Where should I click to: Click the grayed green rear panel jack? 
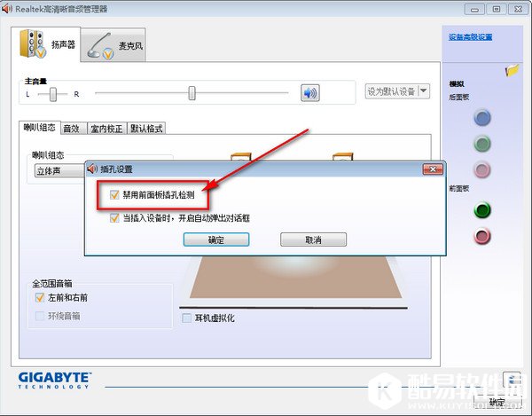(481, 143)
